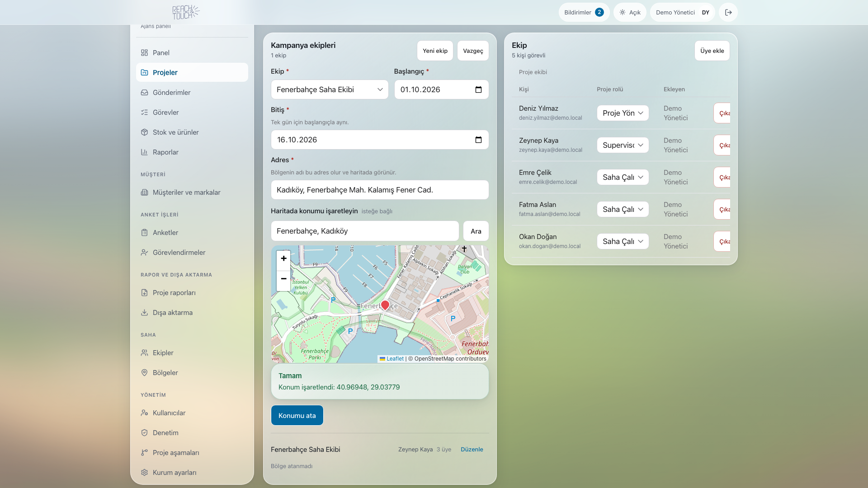The image size is (868, 488).
Task: Click the Dışa aktarma download icon
Action: point(144,312)
